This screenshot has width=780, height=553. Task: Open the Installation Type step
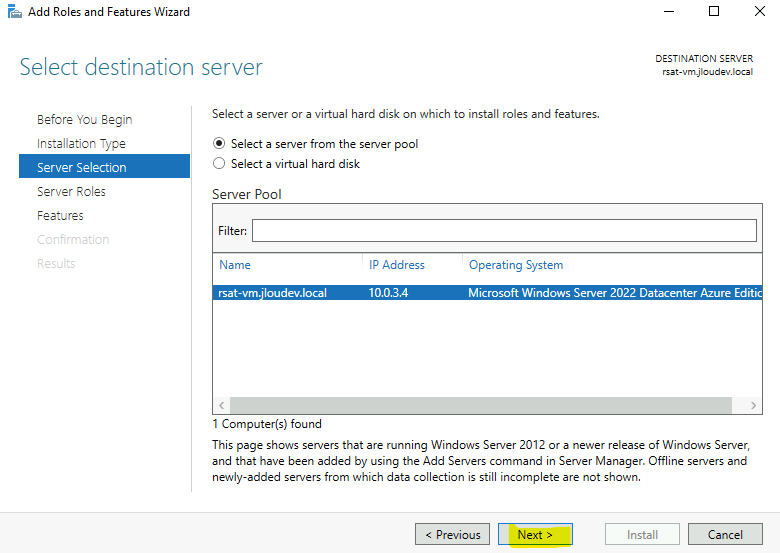(81, 144)
